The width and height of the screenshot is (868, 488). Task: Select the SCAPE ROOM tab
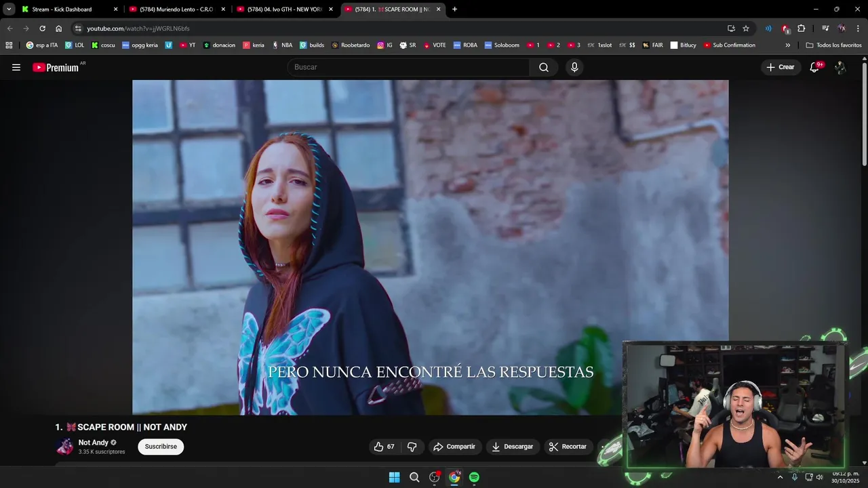coord(392,9)
